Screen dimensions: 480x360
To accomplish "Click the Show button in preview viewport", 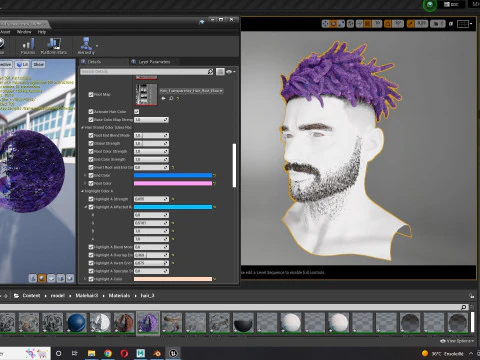I will 39,64.
